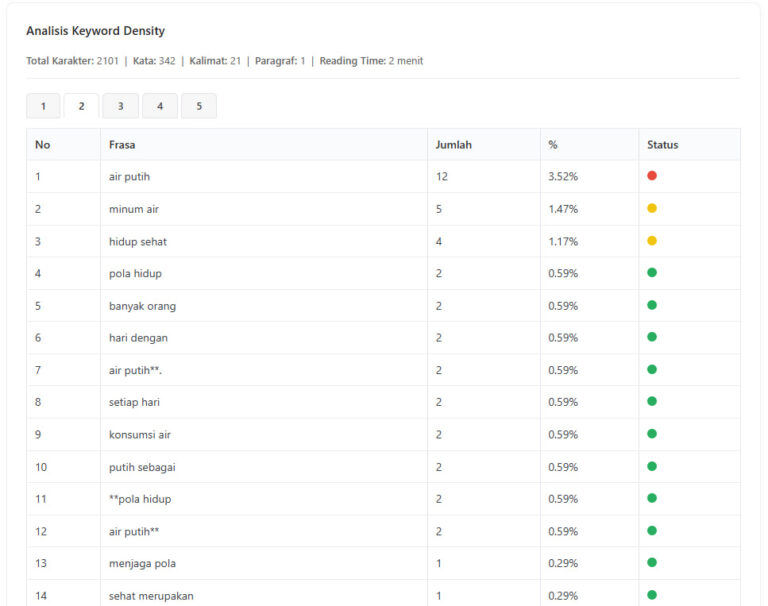The width and height of the screenshot is (768, 606).
Task: Click yellow status dot for minum air
Action: (x=652, y=208)
